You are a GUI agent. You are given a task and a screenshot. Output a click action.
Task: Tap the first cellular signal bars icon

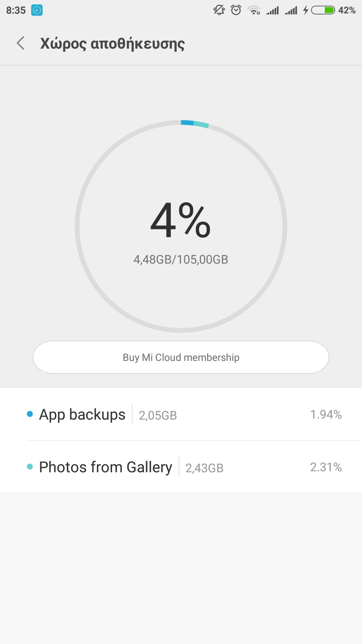273,11
